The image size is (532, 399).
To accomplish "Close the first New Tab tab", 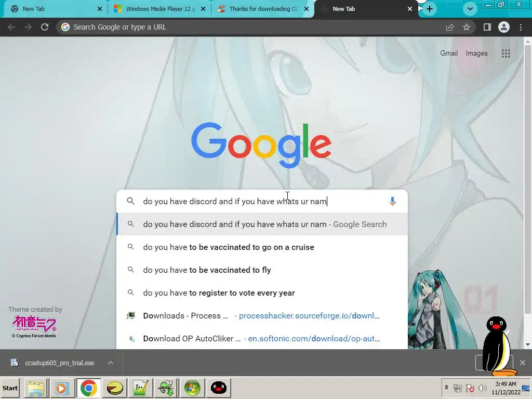I will [x=100, y=9].
